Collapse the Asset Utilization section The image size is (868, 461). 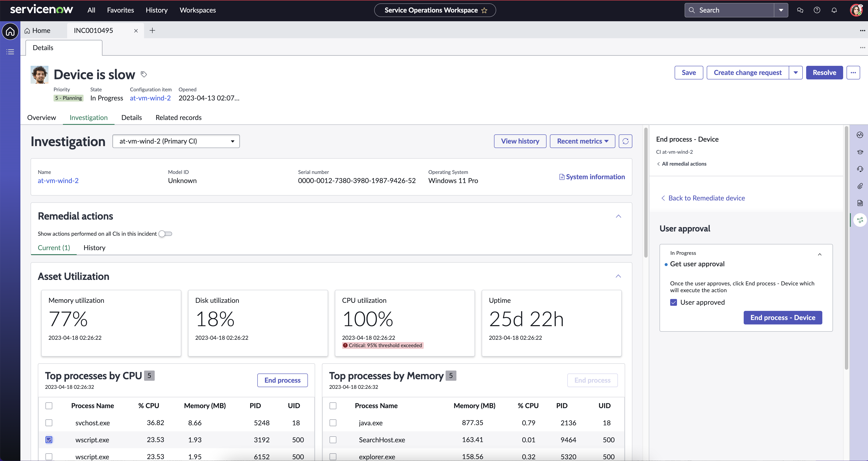tap(618, 276)
